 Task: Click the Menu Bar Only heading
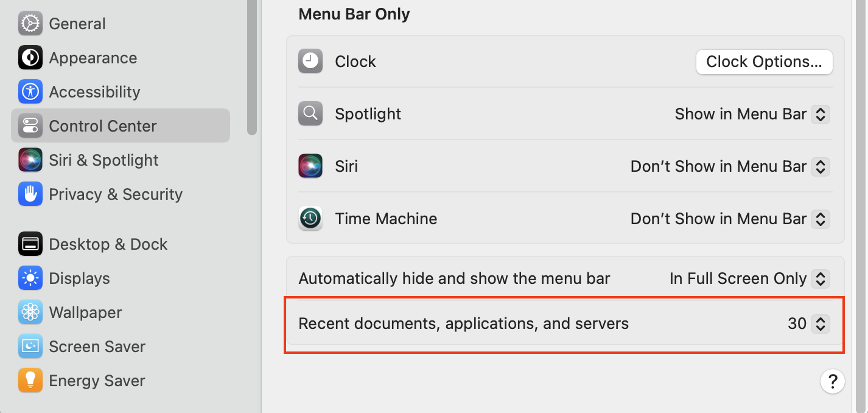click(x=354, y=14)
